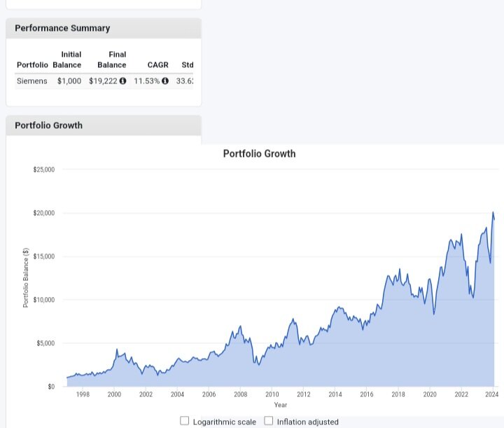Click the Portfolio column header
504x428 pixels.
pos(32,64)
